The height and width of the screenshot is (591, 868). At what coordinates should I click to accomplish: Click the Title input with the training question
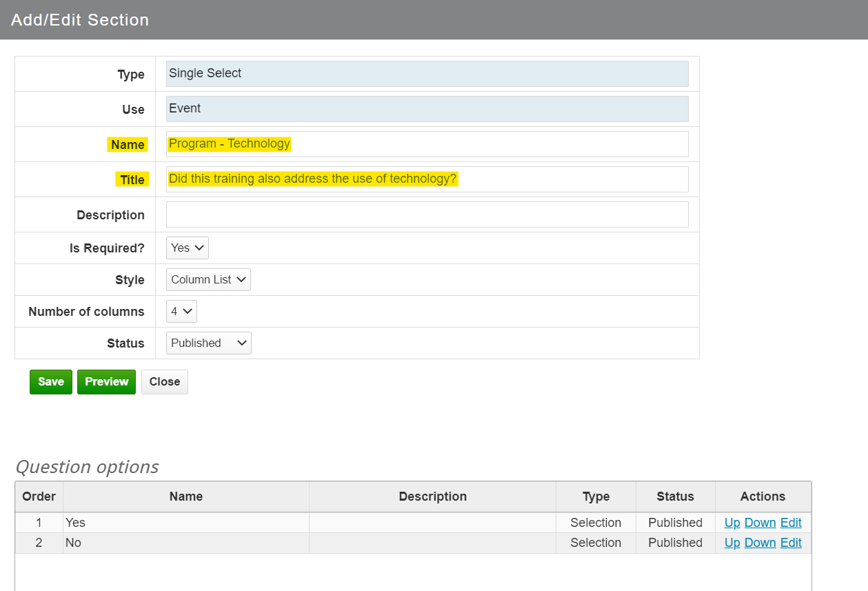point(426,179)
